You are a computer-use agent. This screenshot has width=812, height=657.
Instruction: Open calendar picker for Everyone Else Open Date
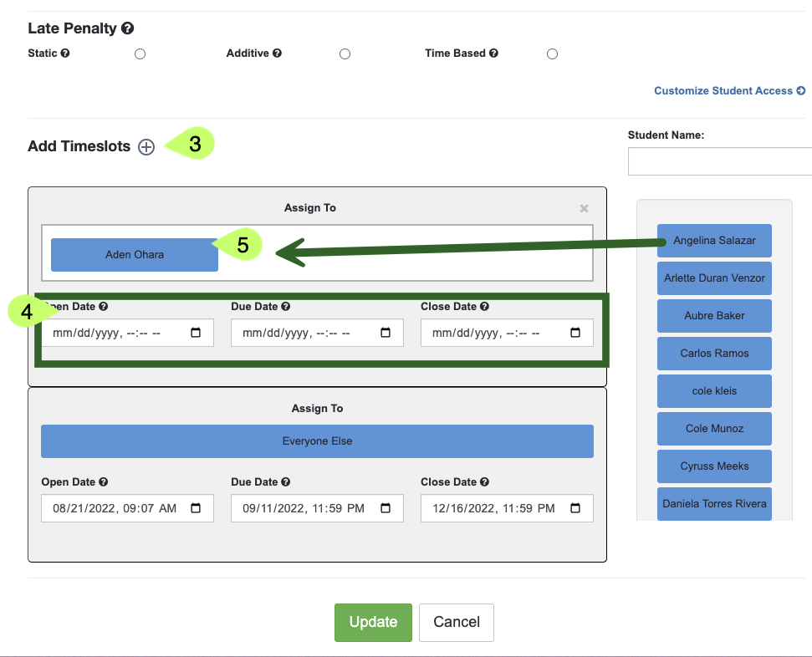point(196,508)
